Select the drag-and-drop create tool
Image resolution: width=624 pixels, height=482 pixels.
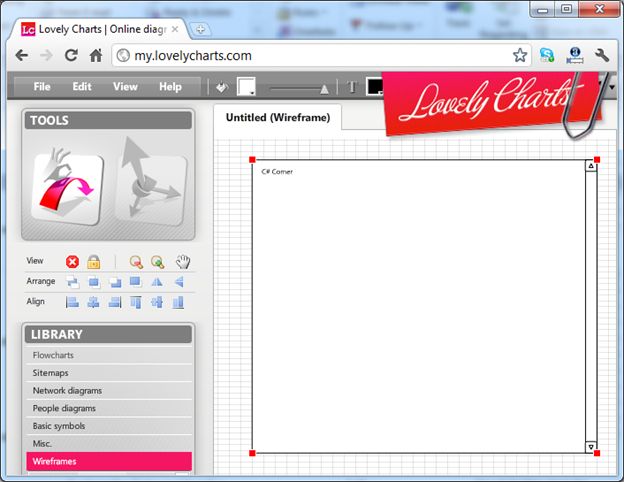coord(67,187)
